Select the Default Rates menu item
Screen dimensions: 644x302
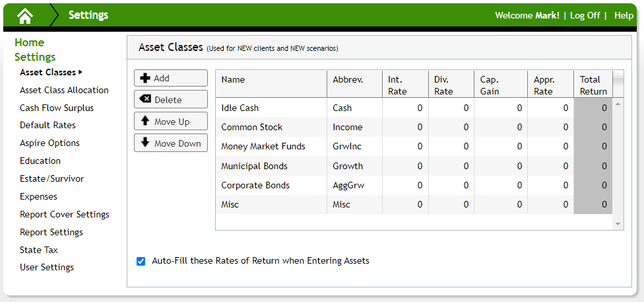pyautogui.click(x=48, y=125)
